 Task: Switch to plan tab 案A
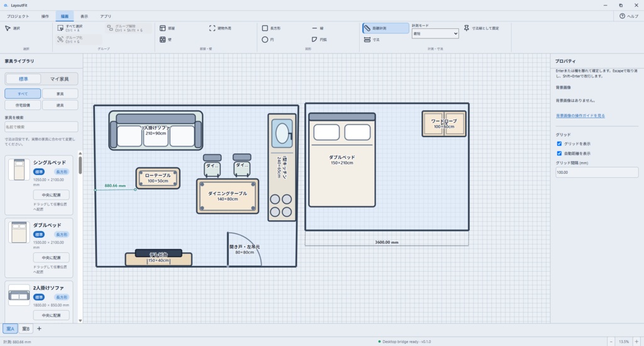(x=10, y=329)
